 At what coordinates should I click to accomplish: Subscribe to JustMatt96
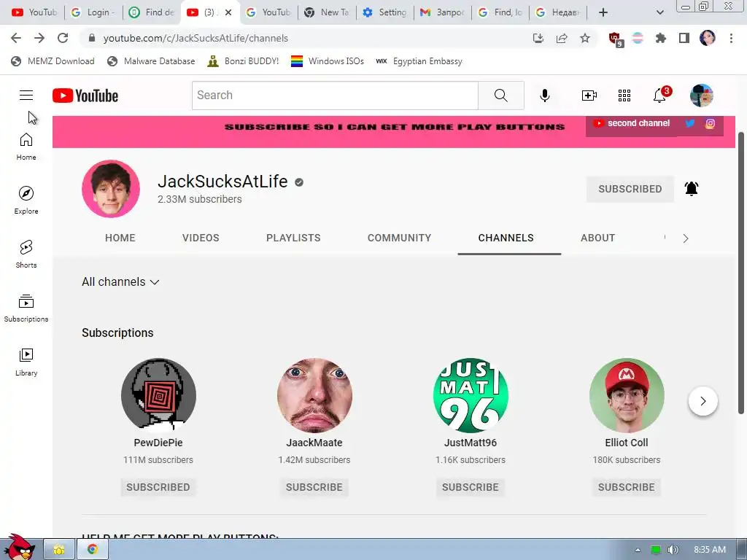(471, 487)
